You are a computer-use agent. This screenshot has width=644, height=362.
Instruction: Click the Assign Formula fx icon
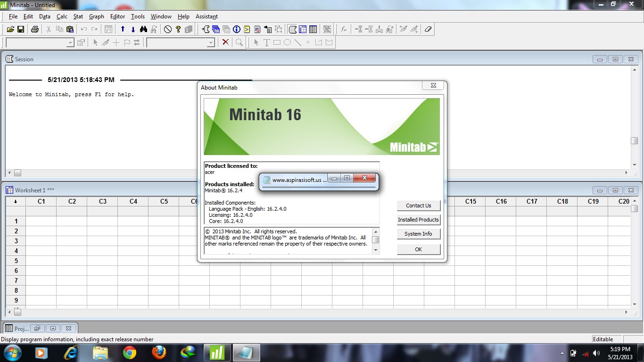coord(344,29)
